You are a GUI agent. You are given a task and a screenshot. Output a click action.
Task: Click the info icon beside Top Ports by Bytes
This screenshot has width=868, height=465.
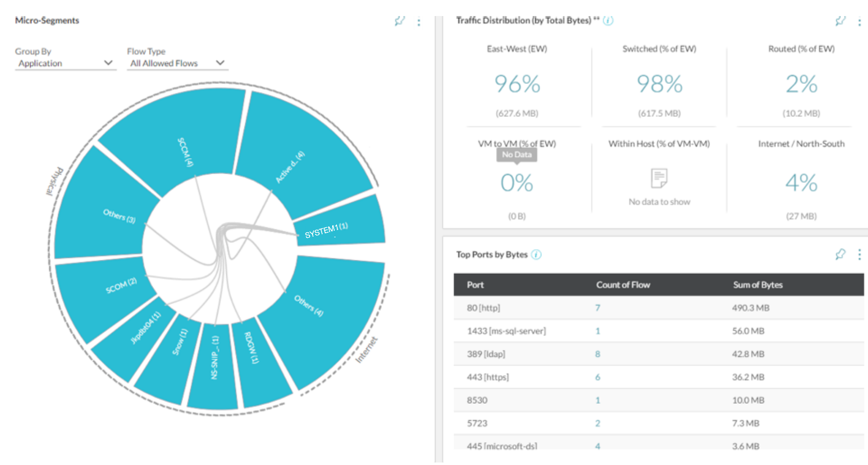click(536, 255)
